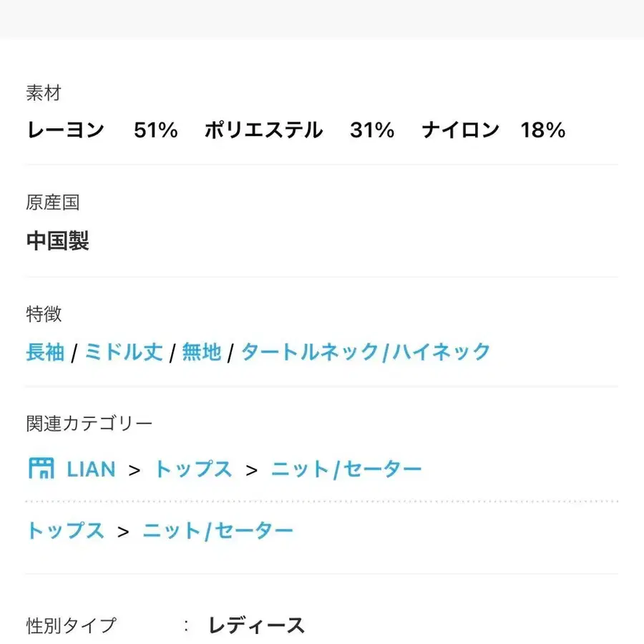Click the ポリエステル 31% material text

(x=297, y=130)
